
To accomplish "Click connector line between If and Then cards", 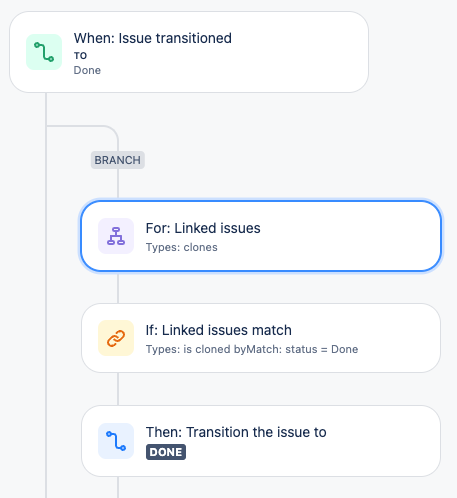I will pos(118,389).
